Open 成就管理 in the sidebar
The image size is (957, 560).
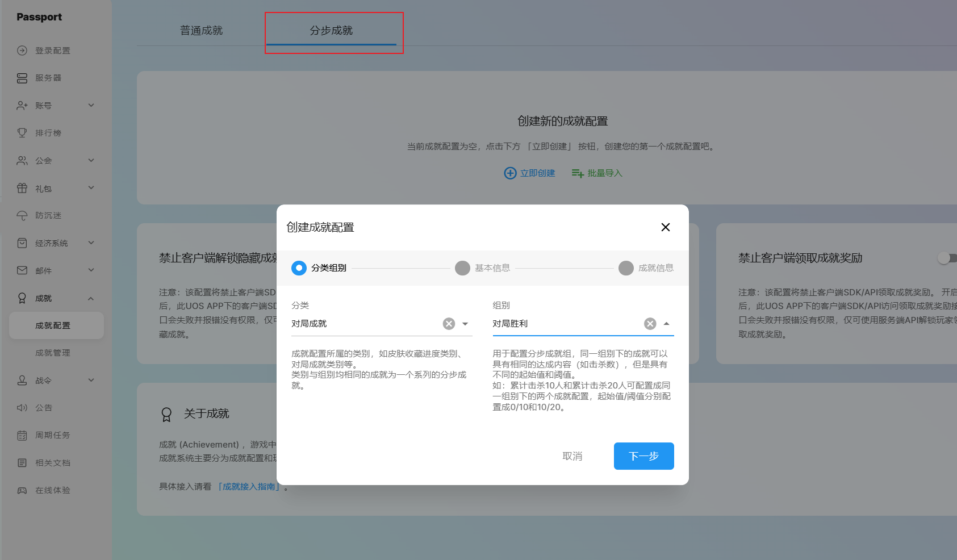pos(53,353)
